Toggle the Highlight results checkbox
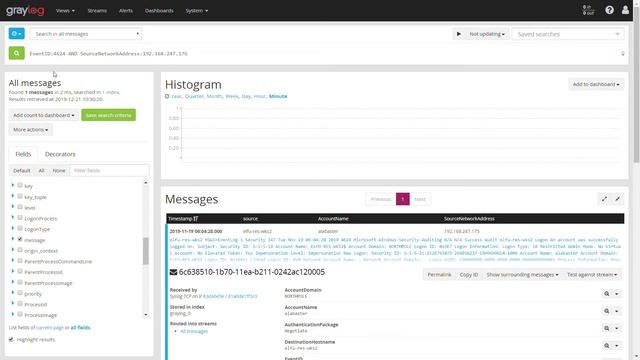The image size is (640, 360). click(11, 340)
